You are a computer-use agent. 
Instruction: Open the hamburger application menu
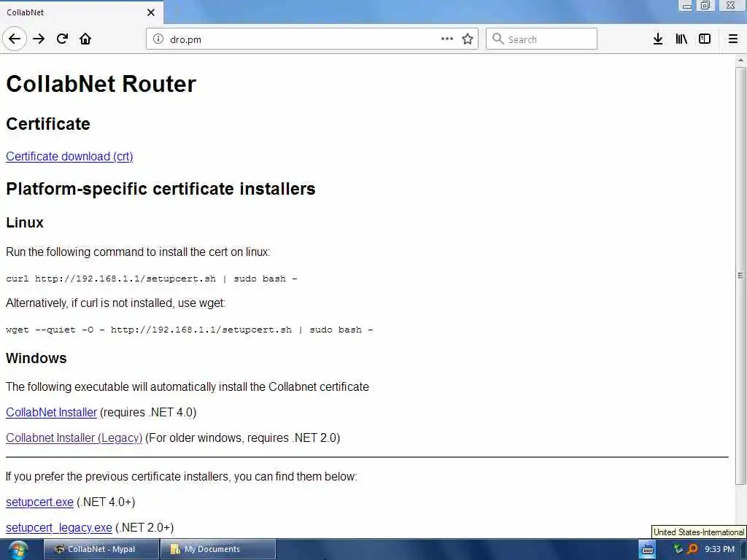733,39
